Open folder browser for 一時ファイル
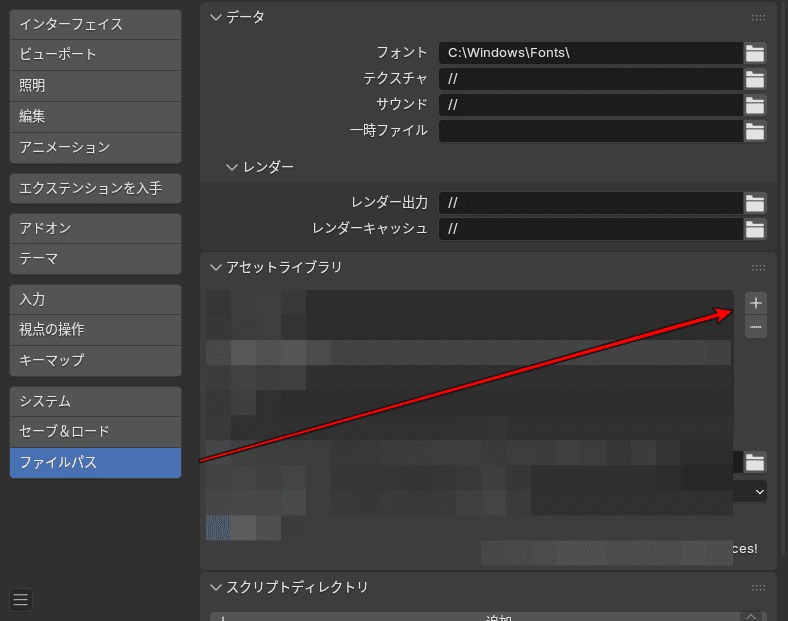 [755, 131]
